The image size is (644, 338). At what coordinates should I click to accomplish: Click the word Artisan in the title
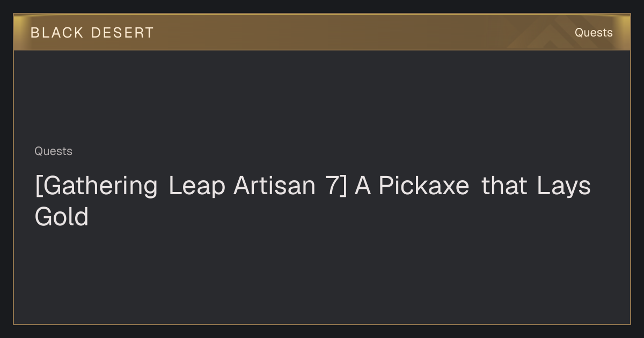(x=274, y=186)
